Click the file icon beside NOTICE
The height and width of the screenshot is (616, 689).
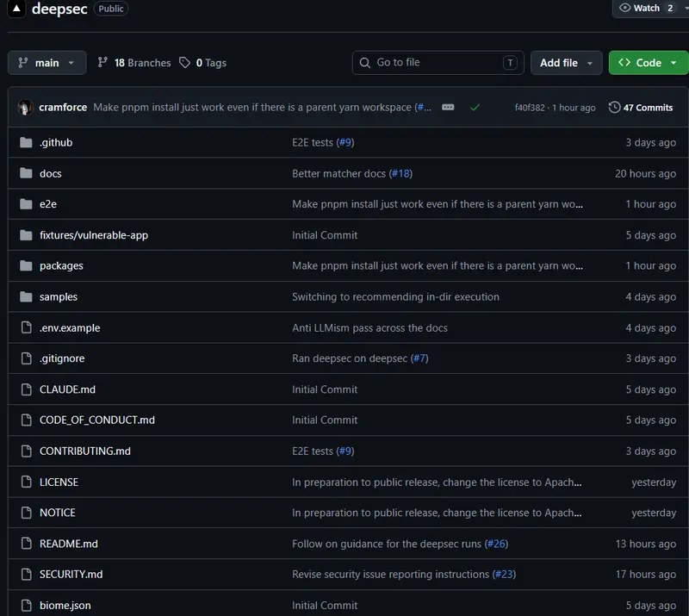(x=27, y=513)
